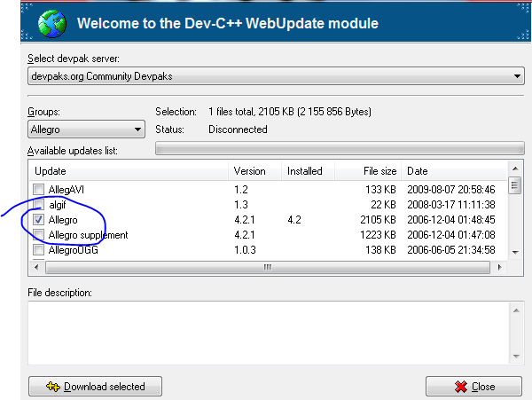The width and height of the screenshot is (532, 400).
Task: Select the algif row name
Action: [x=58, y=205]
